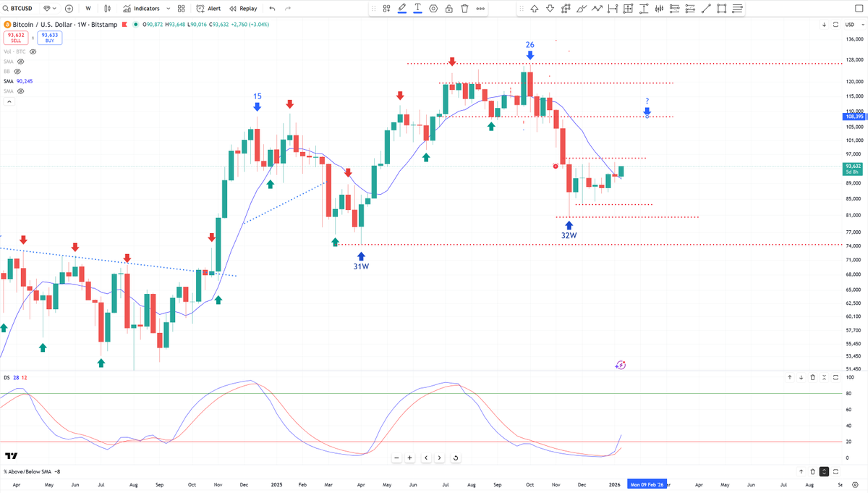Open more options ellipsis in drawing toolbar
The width and height of the screenshot is (868, 493).
coord(480,9)
